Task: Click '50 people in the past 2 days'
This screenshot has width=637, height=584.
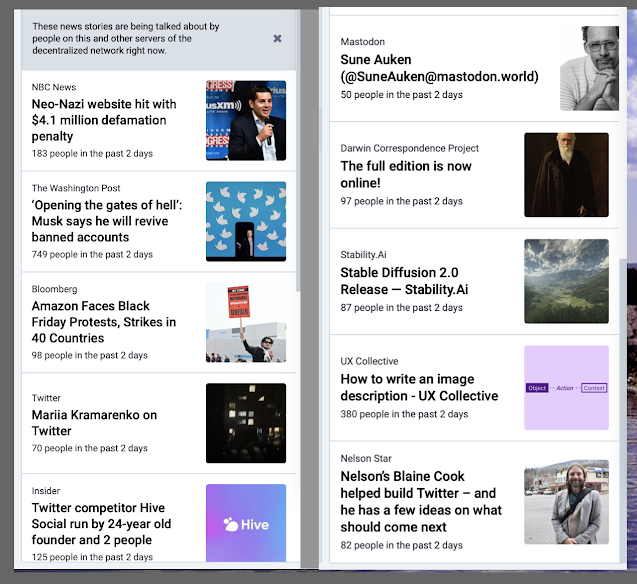Action: [401, 95]
